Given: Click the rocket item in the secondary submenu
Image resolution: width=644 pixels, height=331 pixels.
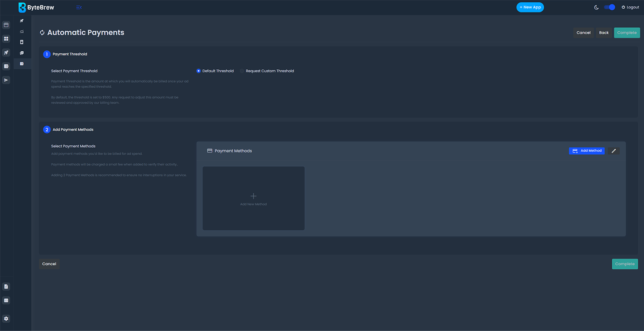Looking at the screenshot, I should [x=22, y=21].
